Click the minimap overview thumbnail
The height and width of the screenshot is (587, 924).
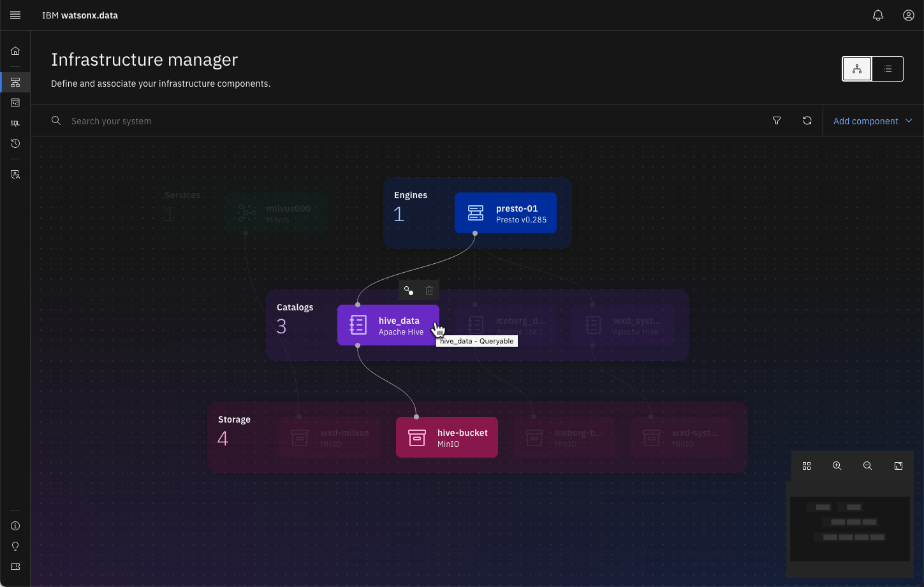(x=850, y=529)
